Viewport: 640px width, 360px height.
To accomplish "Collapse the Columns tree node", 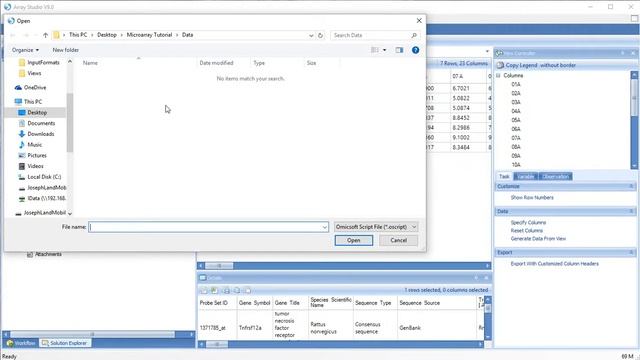I will (x=498, y=76).
